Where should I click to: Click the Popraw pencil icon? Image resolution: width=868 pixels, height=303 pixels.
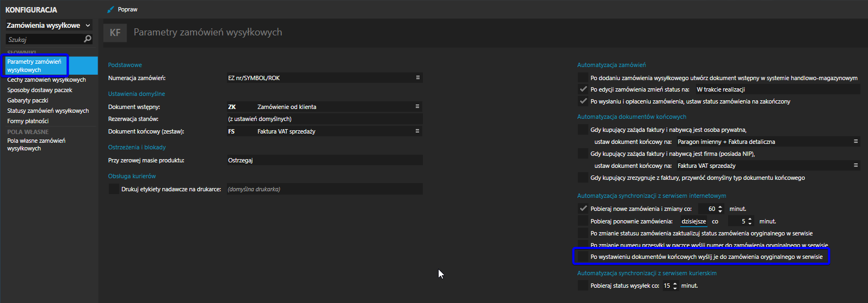pyautogui.click(x=111, y=10)
